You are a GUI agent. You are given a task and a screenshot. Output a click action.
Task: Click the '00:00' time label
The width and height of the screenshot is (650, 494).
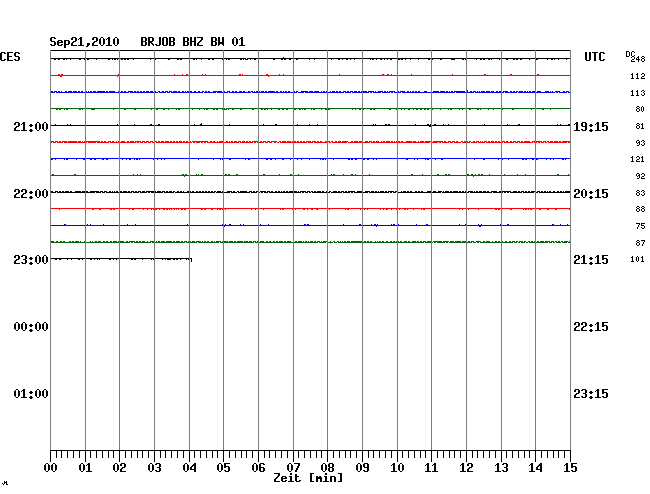click(x=31, y=327)
